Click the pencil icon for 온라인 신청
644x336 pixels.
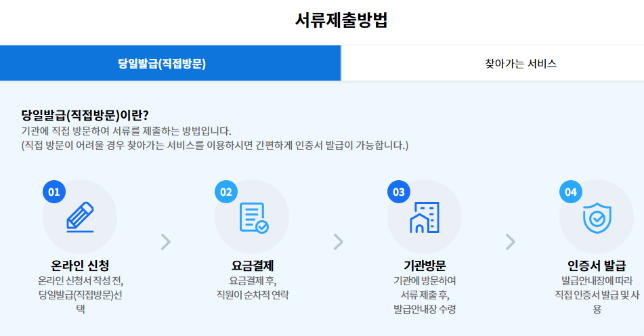click(x=81, y=217)
